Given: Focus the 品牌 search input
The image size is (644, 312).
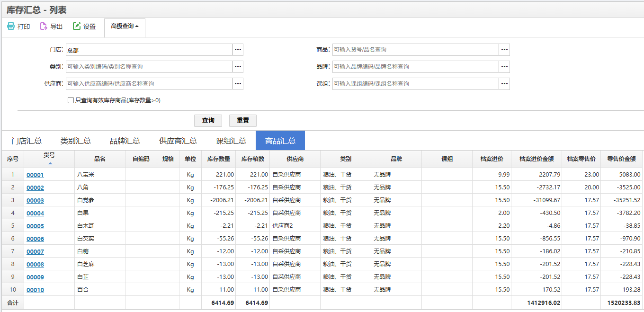Looking at the screenshot, I should [x=416, y=67].
